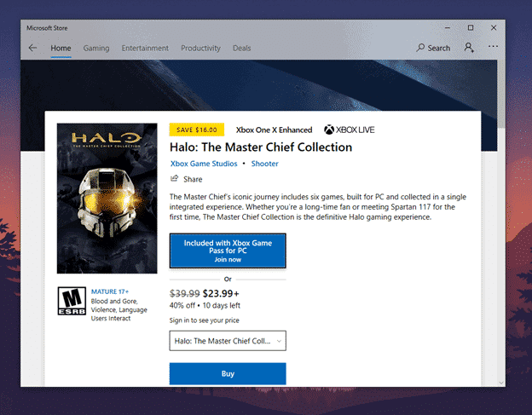Maximize the Microsoft Store window

pyautogui.click(x=471, y=28)
